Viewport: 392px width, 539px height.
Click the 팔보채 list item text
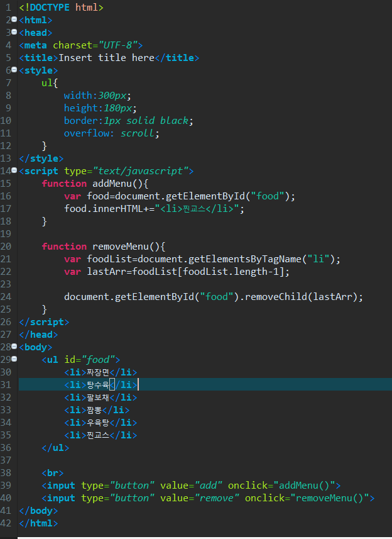[x=98, y=397]
